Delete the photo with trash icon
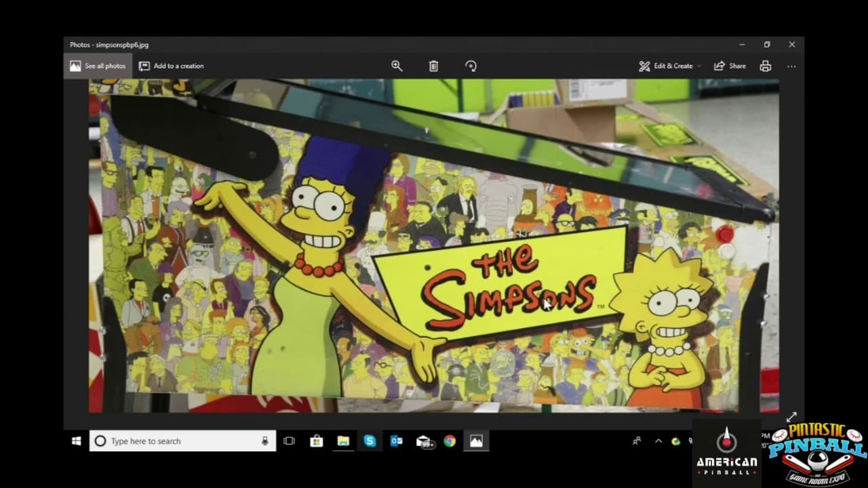The image size is (868, 488). [x=433, y=66]
